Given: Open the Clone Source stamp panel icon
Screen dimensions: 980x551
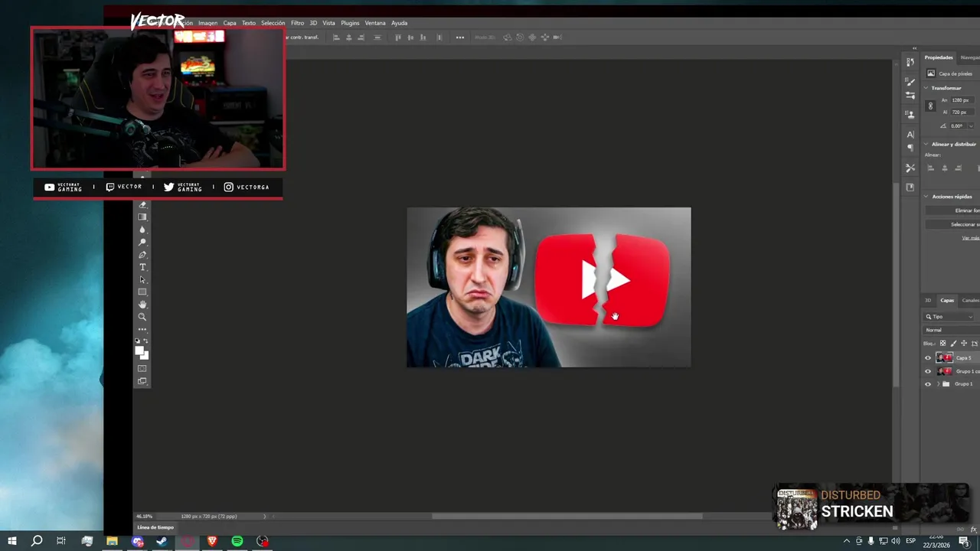Looking at the screenshot, I should 910,115.
